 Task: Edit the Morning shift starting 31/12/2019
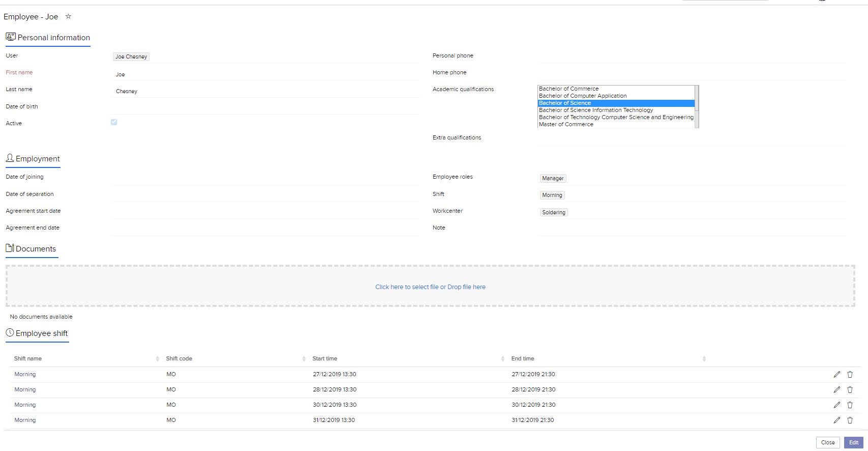[836, 420]
